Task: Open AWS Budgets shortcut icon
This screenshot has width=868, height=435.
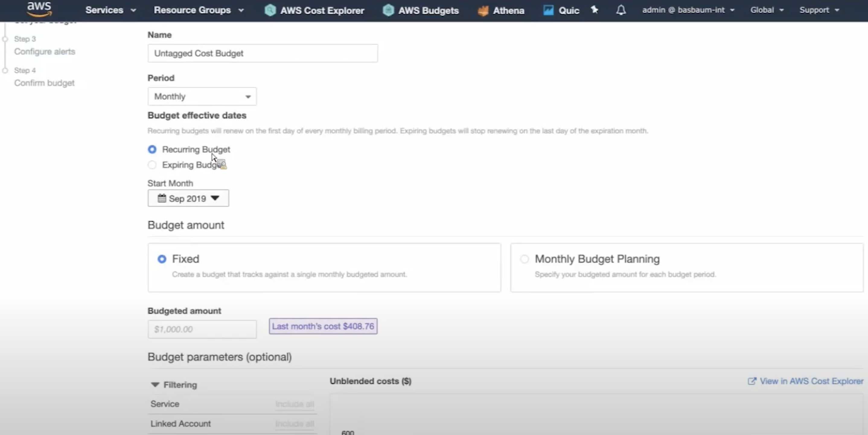Action: click(388, 10)
